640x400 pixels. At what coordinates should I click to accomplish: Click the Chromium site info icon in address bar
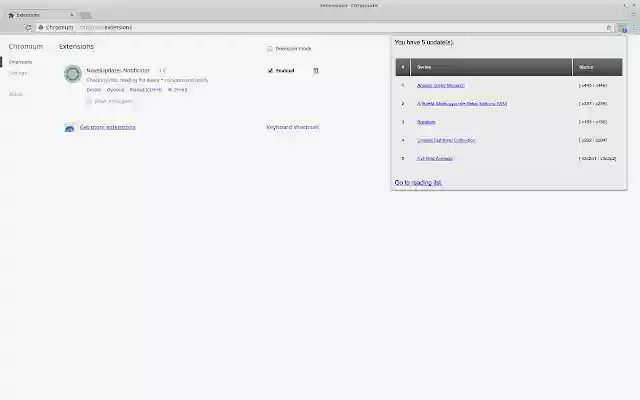click(x=41, y=27)
